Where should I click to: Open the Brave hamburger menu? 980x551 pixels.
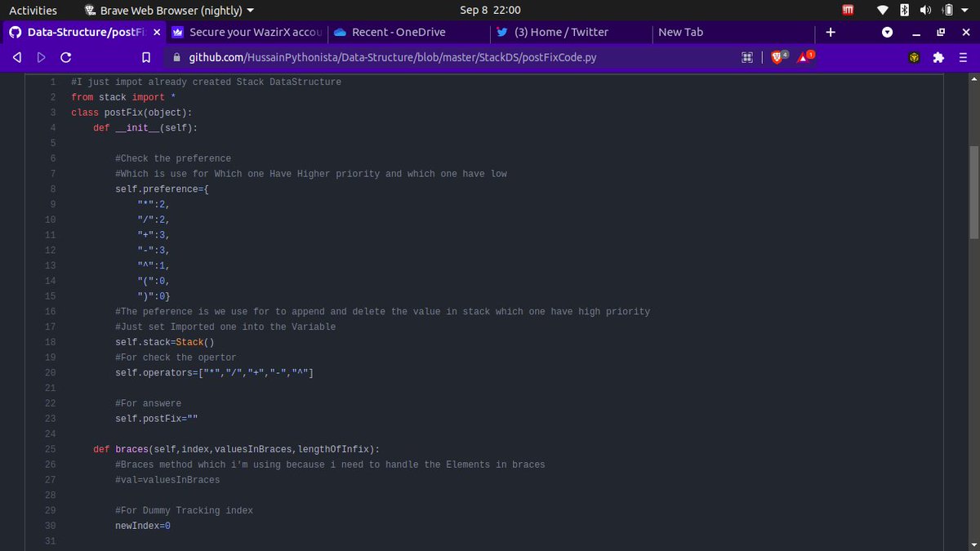tap(963, 57)
